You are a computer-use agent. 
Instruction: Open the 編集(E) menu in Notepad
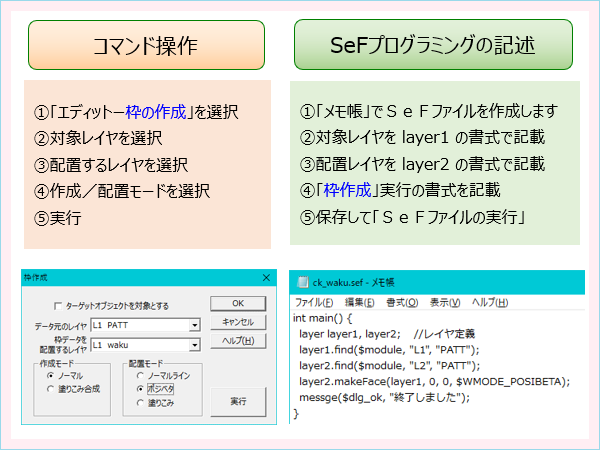[x=360, y=302]
